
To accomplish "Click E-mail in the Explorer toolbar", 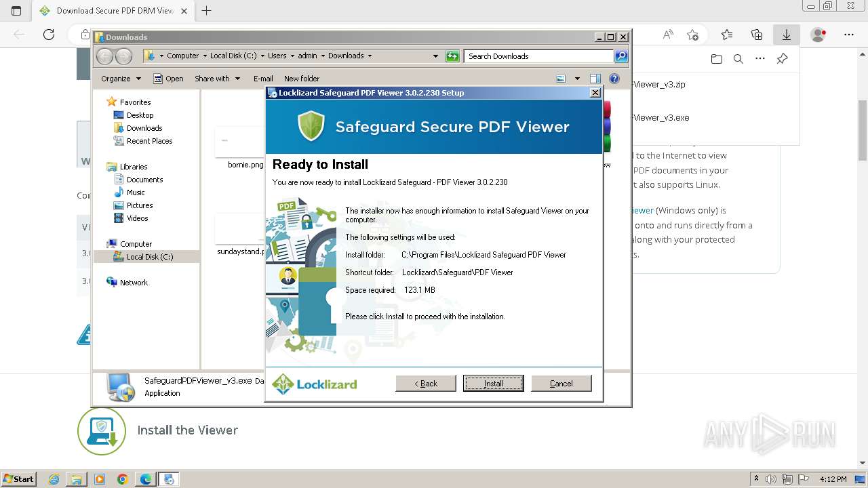I will [263, 79].
